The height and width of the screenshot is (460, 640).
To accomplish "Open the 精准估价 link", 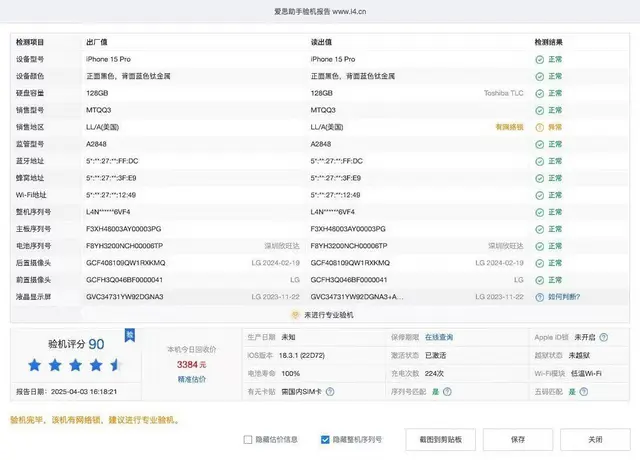I will pos(191,379).
